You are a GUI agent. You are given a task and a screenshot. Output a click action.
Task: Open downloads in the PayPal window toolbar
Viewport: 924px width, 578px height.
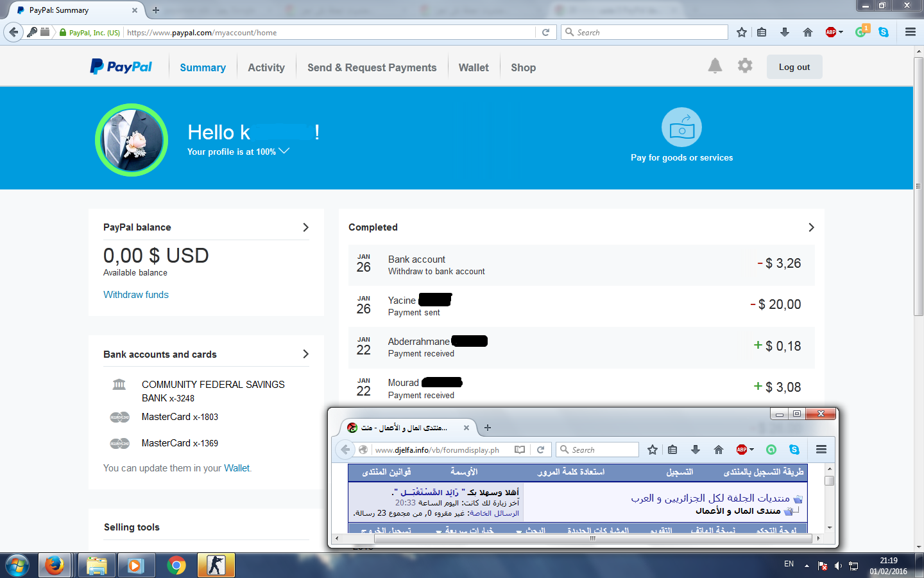(784, 32)
